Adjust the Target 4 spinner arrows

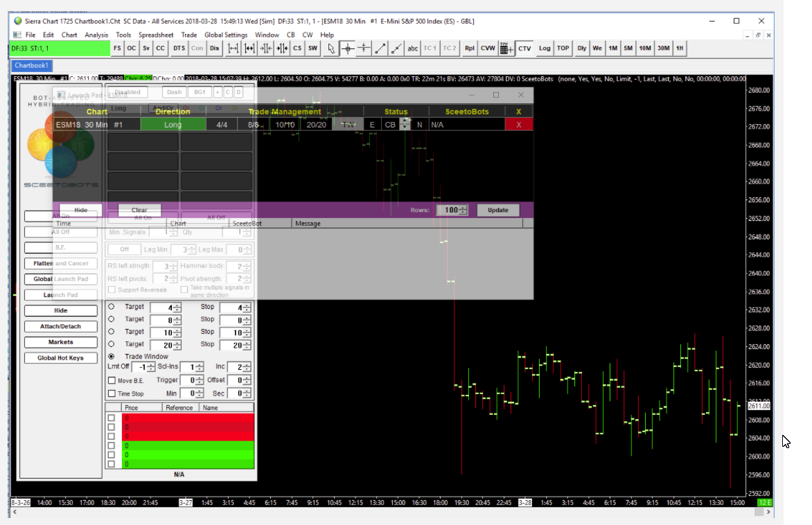[x=177, y=308]
